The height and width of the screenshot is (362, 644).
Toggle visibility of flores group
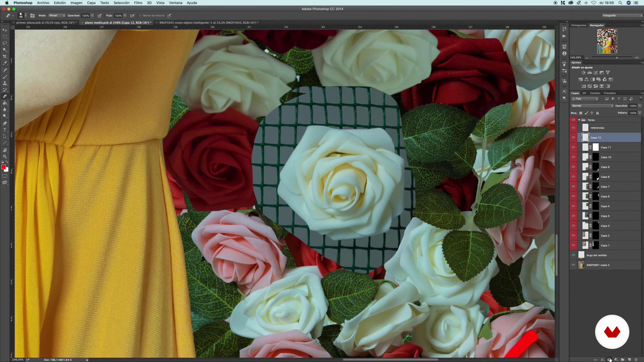[573, 120]
